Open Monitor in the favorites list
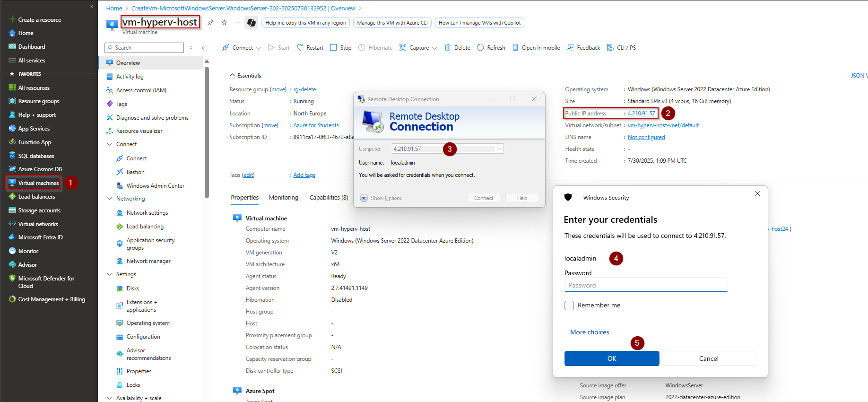 tap(28, 251)
